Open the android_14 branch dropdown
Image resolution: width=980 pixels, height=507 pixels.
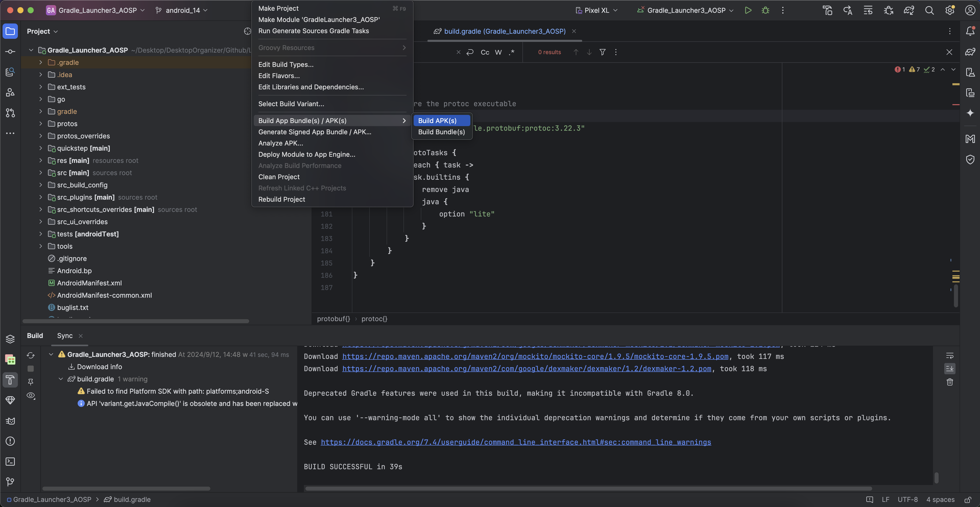click(x=182, y=10)
